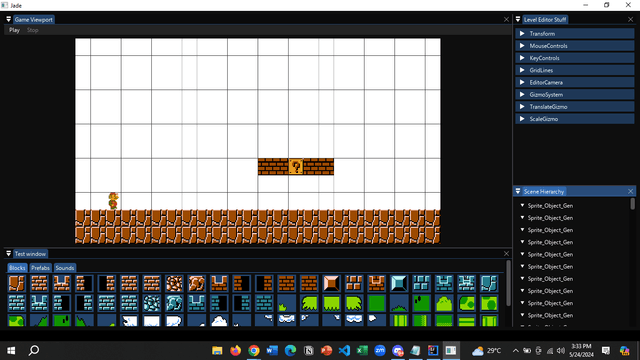Viewport: 640px width, 360px height.
Task: Open Excel from the taskbar
Action: tap(362, 351)
